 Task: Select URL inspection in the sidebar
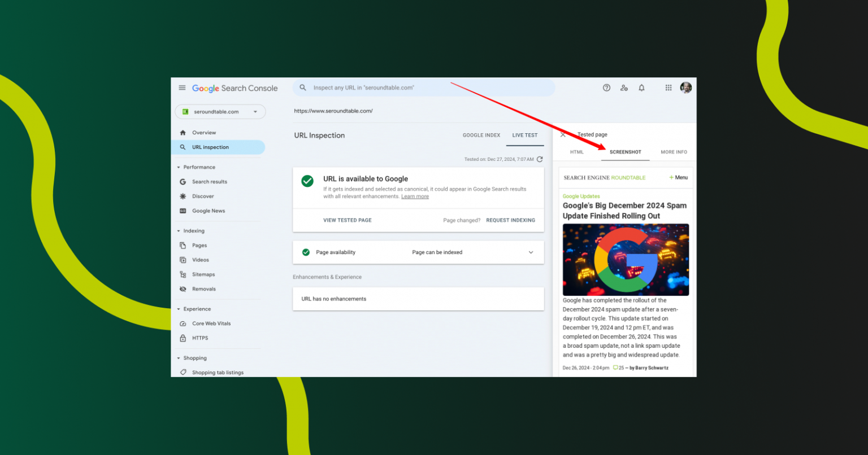point(218,147)
